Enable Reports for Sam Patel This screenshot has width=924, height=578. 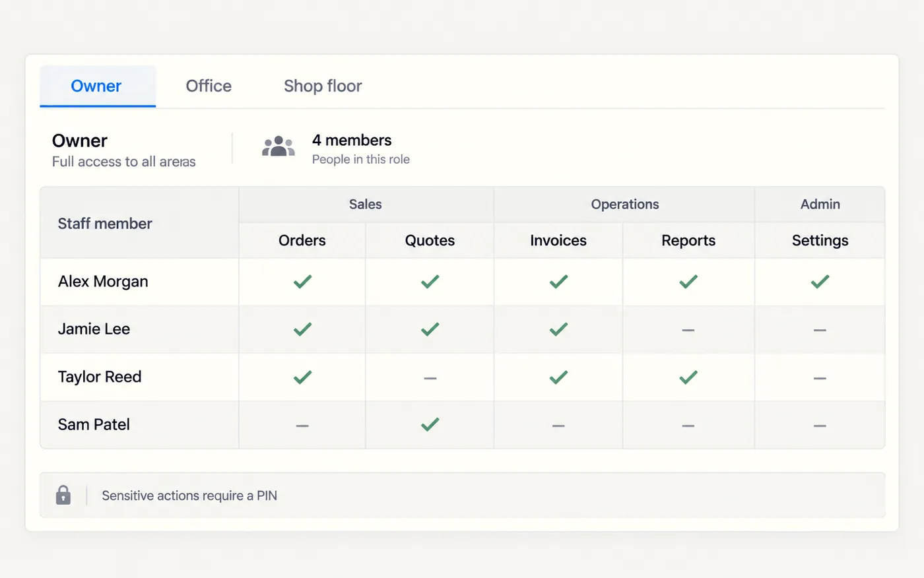pyautogui.click(x=688, y=426)
